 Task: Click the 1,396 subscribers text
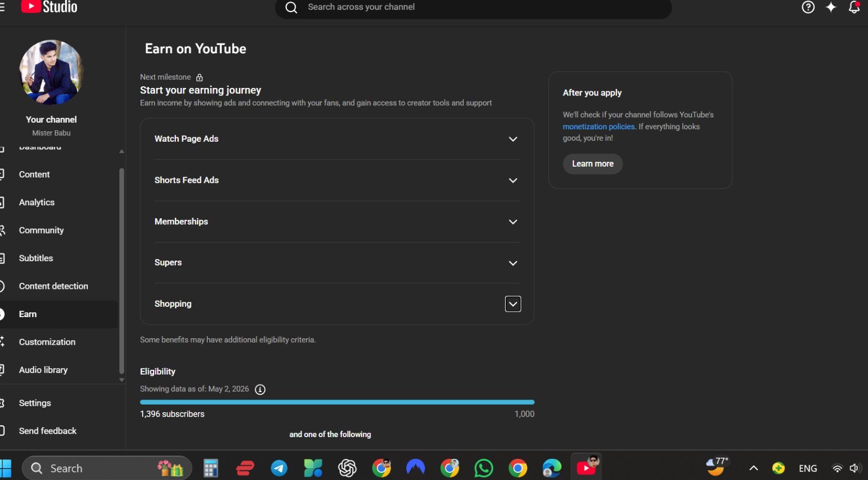point(172,414)
